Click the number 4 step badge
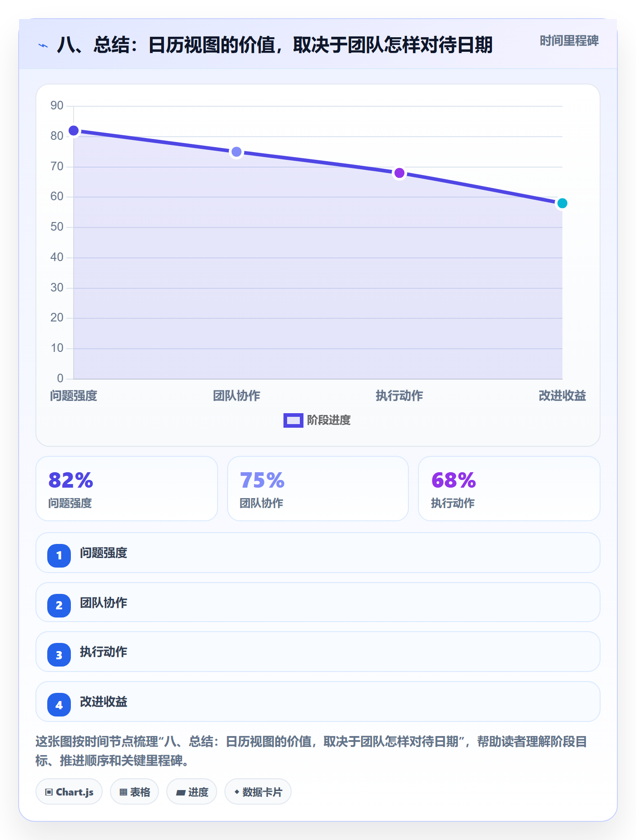This screenshot has height=840, width=636. pos(59,705)
